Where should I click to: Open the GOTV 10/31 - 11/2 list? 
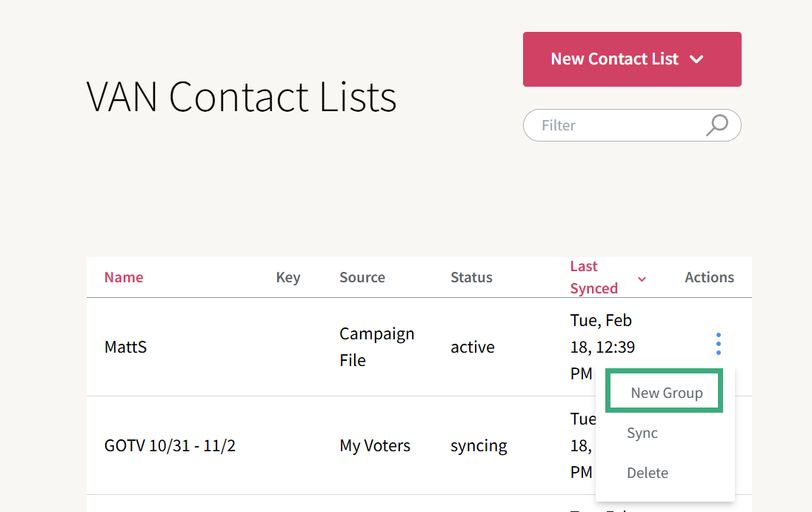point(170,446)
